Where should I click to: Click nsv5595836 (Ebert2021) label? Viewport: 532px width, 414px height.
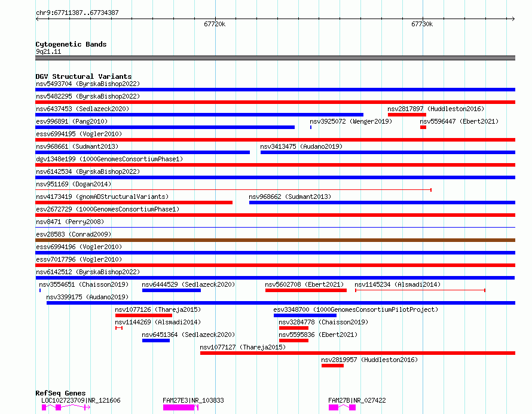click(318, 335)
